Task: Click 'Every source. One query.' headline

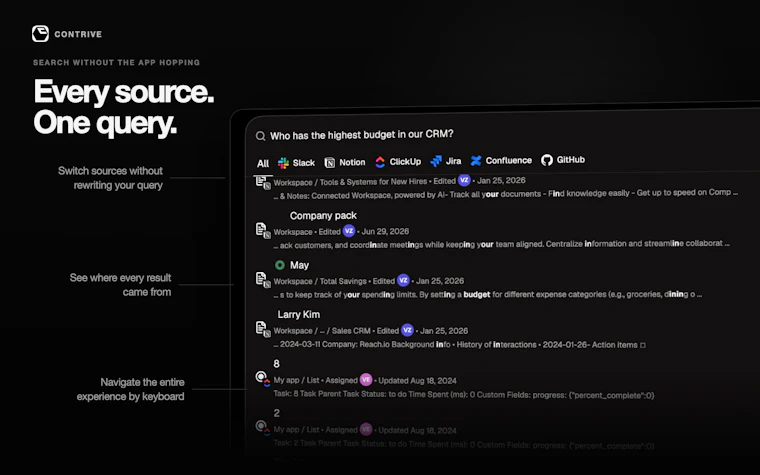Action: 124,107
